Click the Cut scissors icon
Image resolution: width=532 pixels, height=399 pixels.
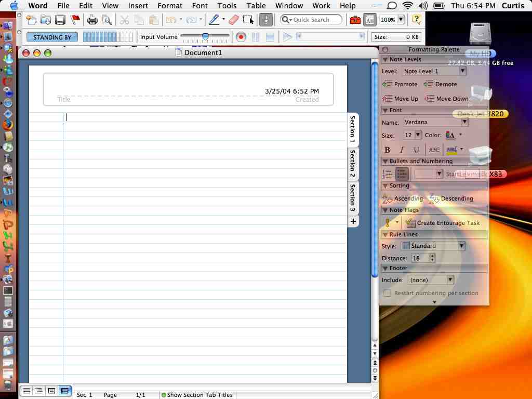point(124,20)
